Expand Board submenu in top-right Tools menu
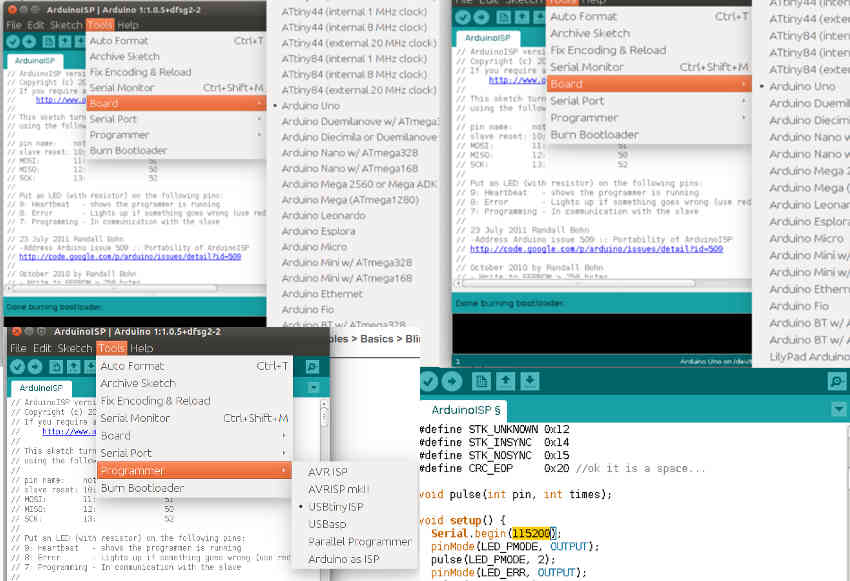Viewport: 850px width, 581px height. click(x=649, y=83)
